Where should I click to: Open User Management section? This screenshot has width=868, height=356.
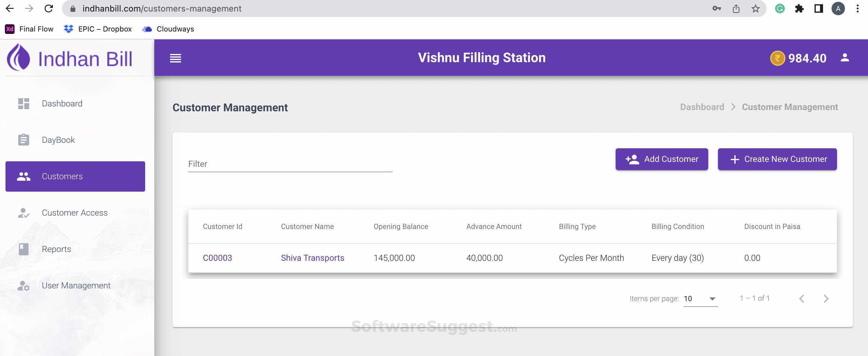pos(76,285)
